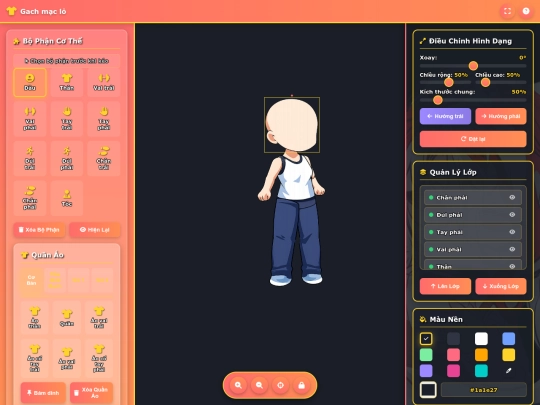The width and height of the screenshot is (540, 405).
Task: Toggle visibility of Chân phải layer
Action: tap(512, 197)
